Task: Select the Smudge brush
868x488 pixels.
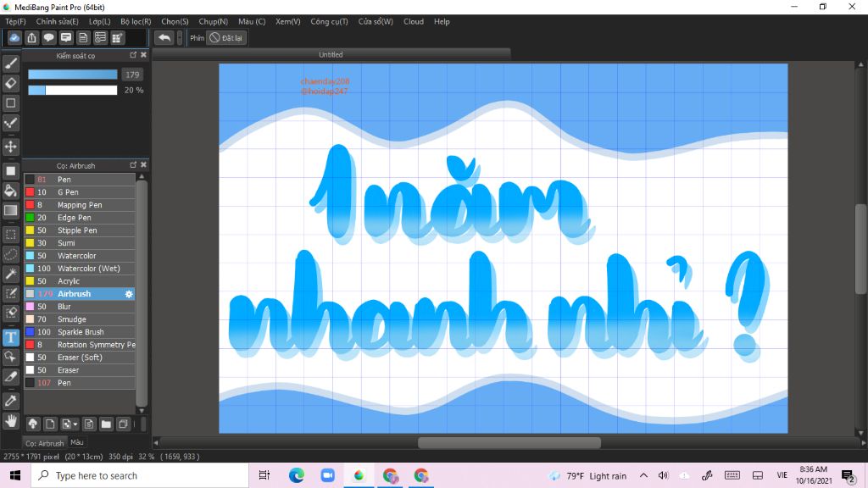Action: [x=79, y=319]
